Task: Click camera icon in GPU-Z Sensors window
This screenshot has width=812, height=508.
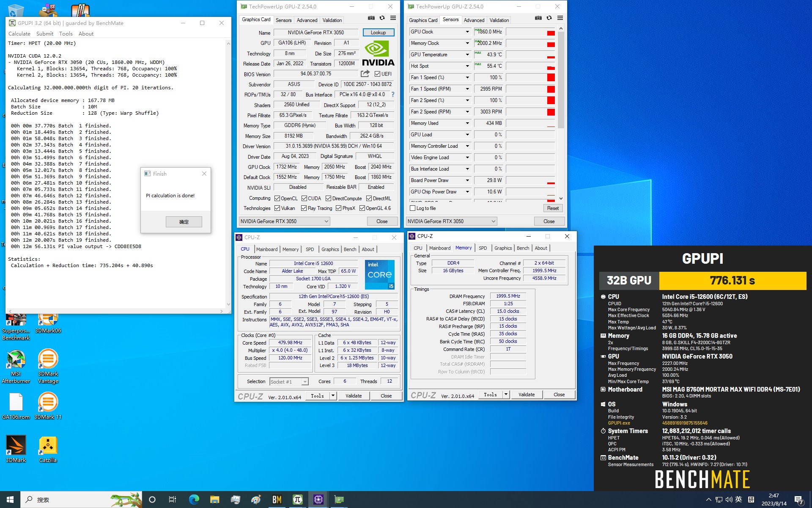Action: coord(538,18)
